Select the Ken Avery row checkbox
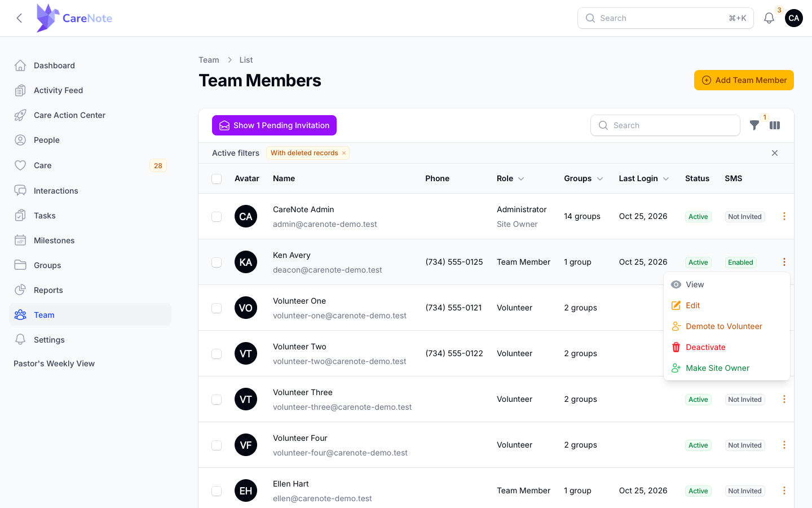This screenshot has height=508, width=812. 217,262
